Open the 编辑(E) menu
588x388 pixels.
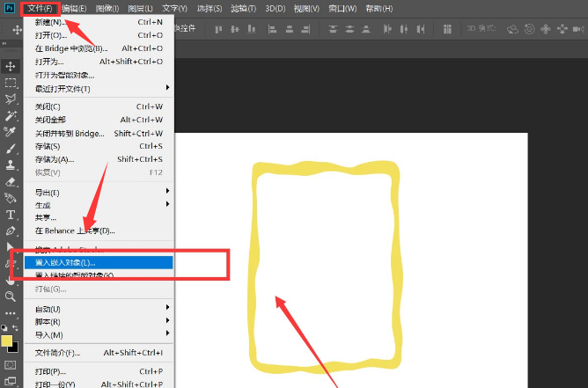click(x=74, y=8)
